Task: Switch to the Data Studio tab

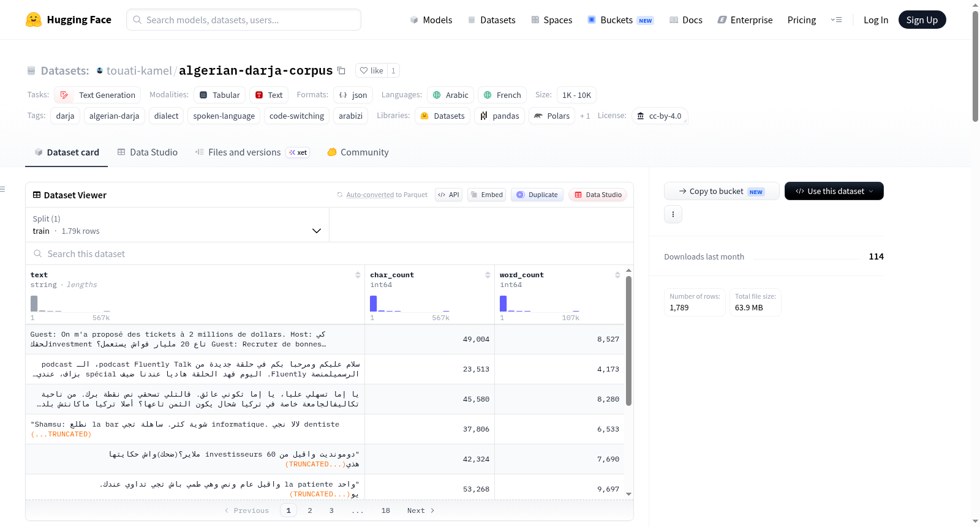Action: coord(147,152)
